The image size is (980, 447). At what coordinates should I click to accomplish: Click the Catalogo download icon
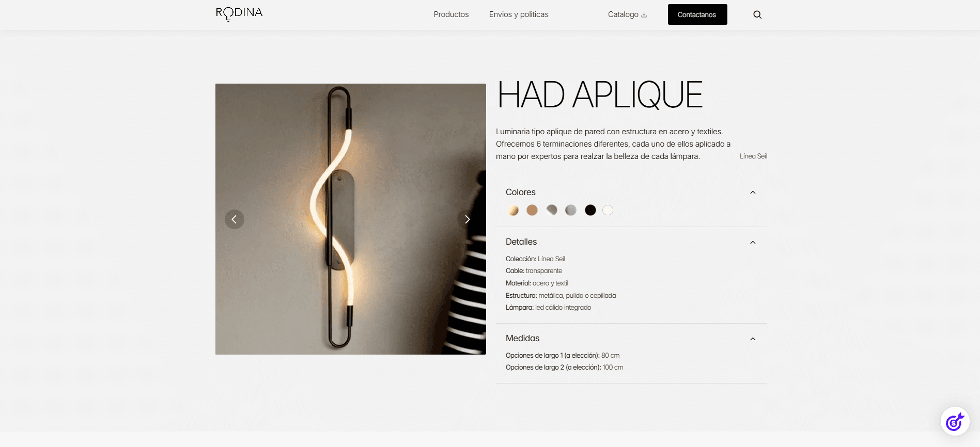[644, 15]
